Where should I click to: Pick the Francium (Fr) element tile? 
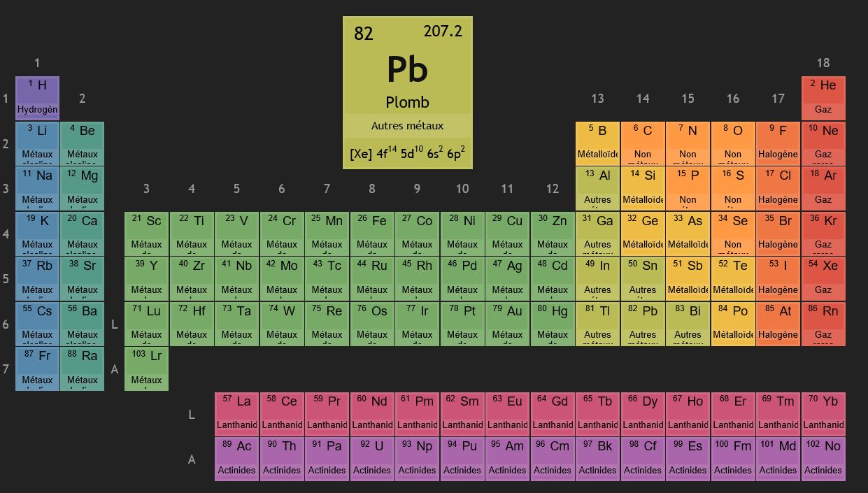[x=37, y=369]
